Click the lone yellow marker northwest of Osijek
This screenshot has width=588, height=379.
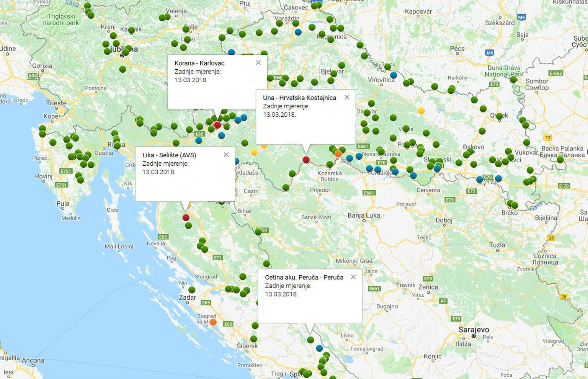[421, 111]
